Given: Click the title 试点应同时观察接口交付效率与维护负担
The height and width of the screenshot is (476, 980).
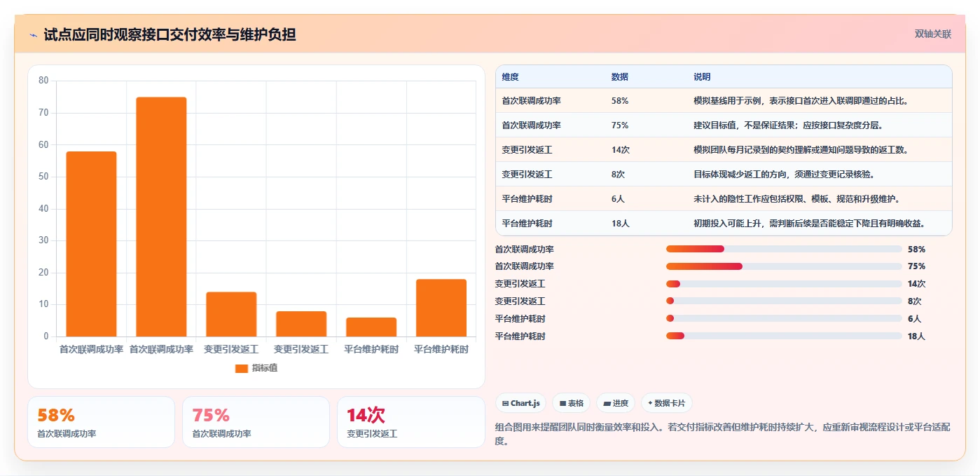Looking at the screenshot, I should 170,34.
